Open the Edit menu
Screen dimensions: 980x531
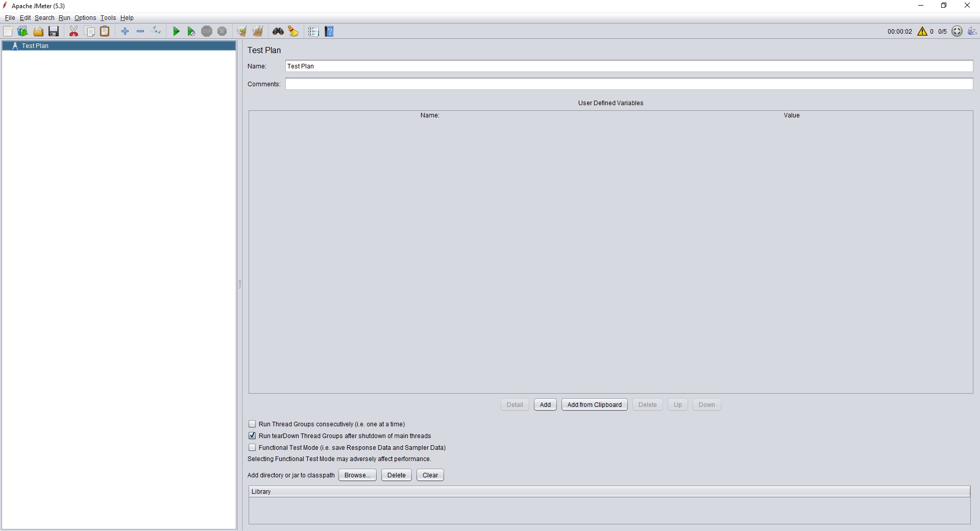point(25,18)
